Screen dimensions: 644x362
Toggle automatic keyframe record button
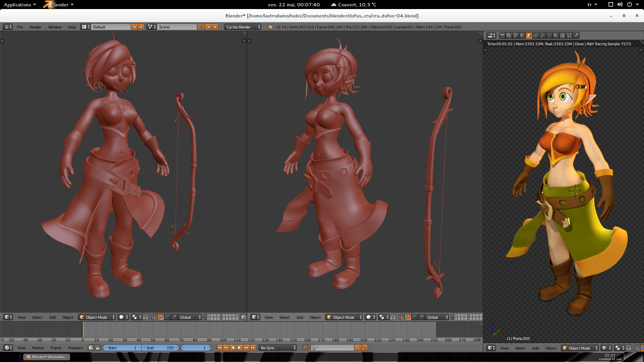point(305,348)
